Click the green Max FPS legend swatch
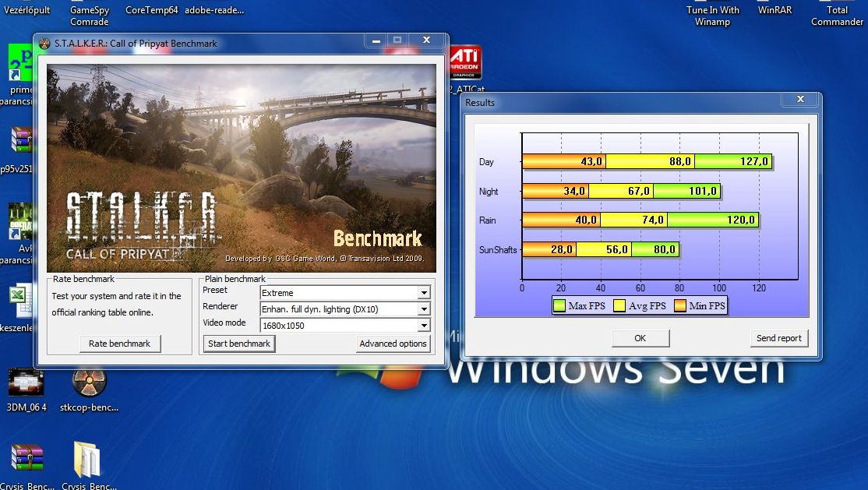Screen dimensions: 868x490 559,305
